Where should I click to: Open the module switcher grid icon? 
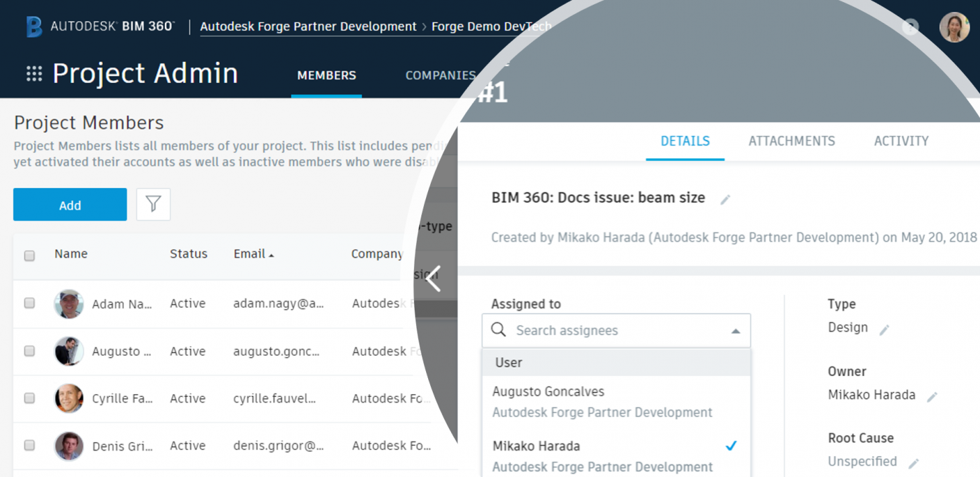34,73
